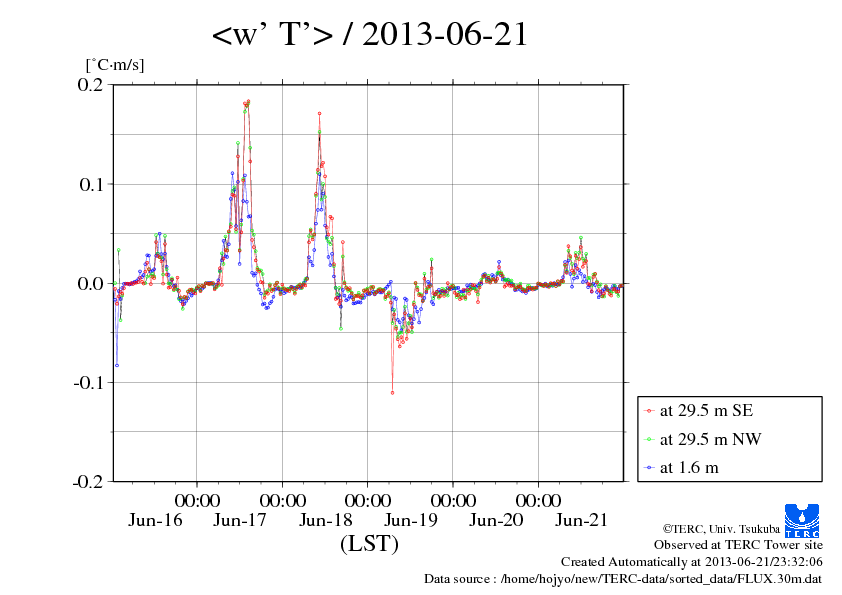Click the lowest red point on Jun-19

click(x=393, y=393)
